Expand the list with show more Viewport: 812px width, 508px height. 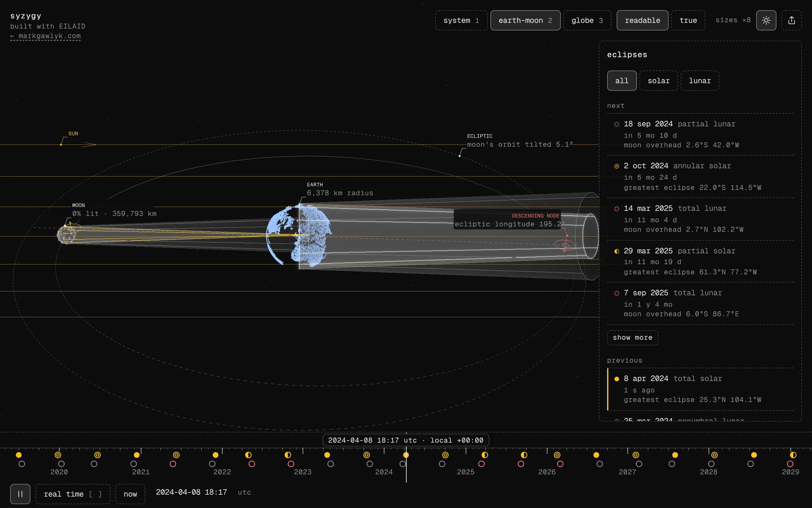point(632,338)
